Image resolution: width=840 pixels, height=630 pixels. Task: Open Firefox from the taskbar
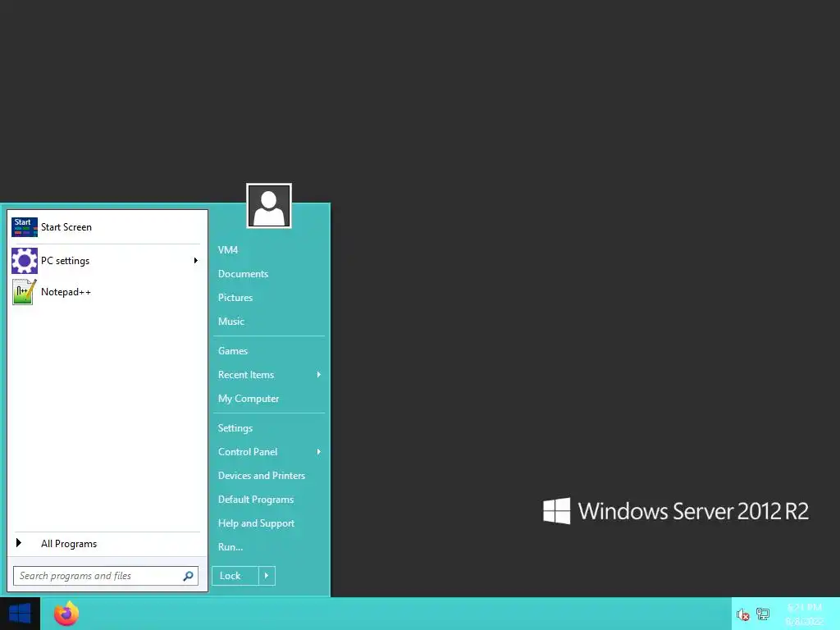[x=66, y=614]
